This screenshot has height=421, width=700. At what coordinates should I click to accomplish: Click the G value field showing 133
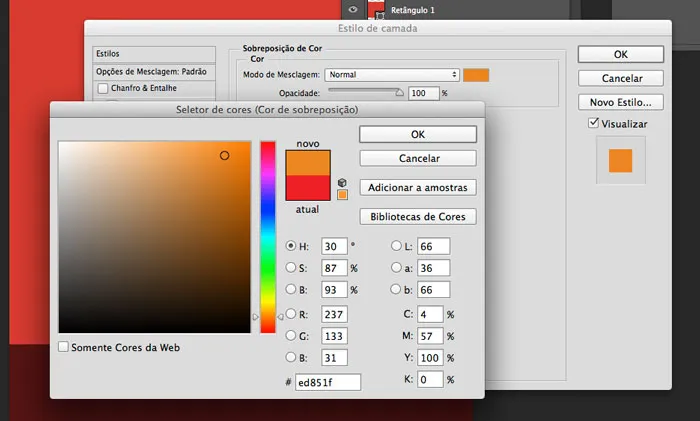(334, 336)
